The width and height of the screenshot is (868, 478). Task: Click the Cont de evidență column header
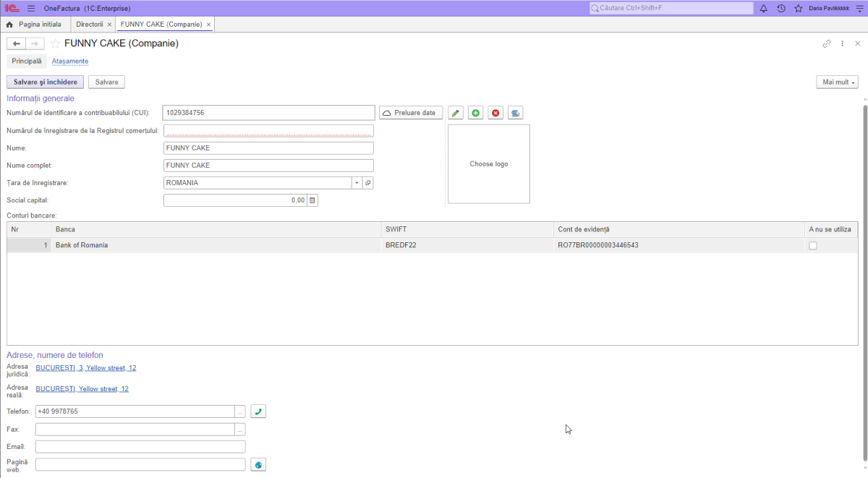[x=679, y=229]
